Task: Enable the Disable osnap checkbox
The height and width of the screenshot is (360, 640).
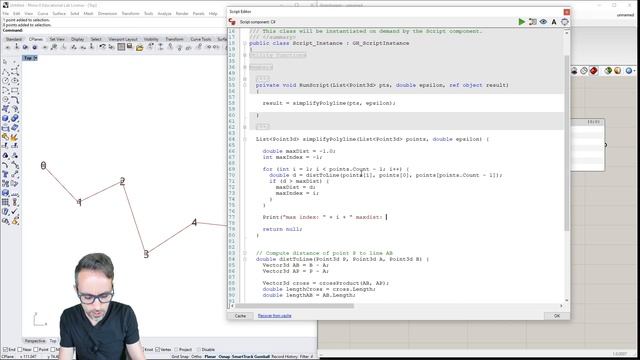Action: tap(199, 350)
